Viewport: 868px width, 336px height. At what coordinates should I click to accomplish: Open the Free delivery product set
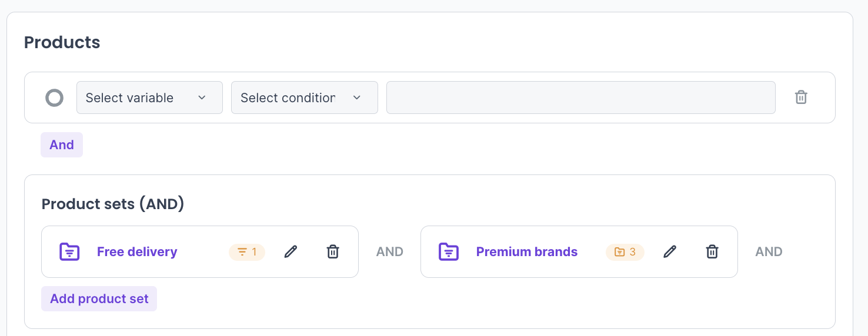coord(137,252)
